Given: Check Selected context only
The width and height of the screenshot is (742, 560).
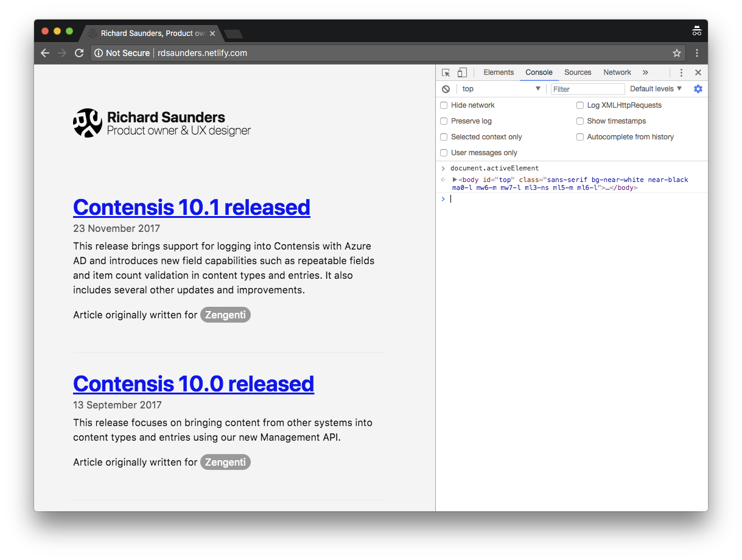Looking at the screenshot, I should click(x=444, y=137).
